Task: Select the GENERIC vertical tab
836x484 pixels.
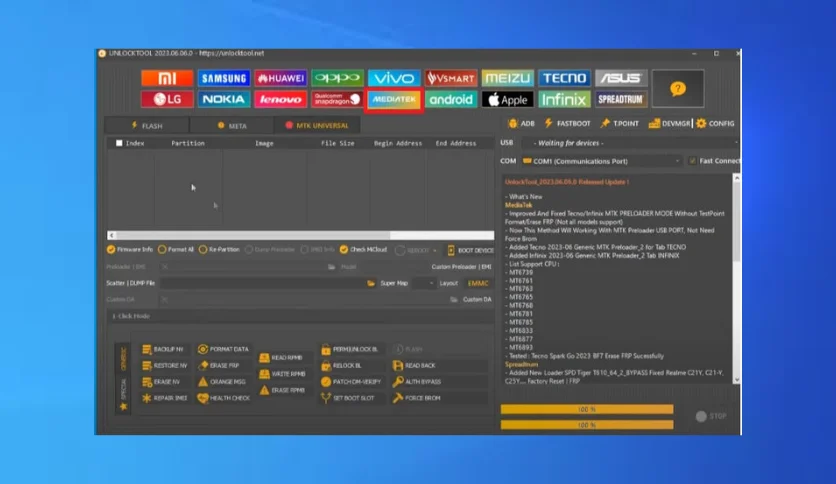Action: coord(123,359)
